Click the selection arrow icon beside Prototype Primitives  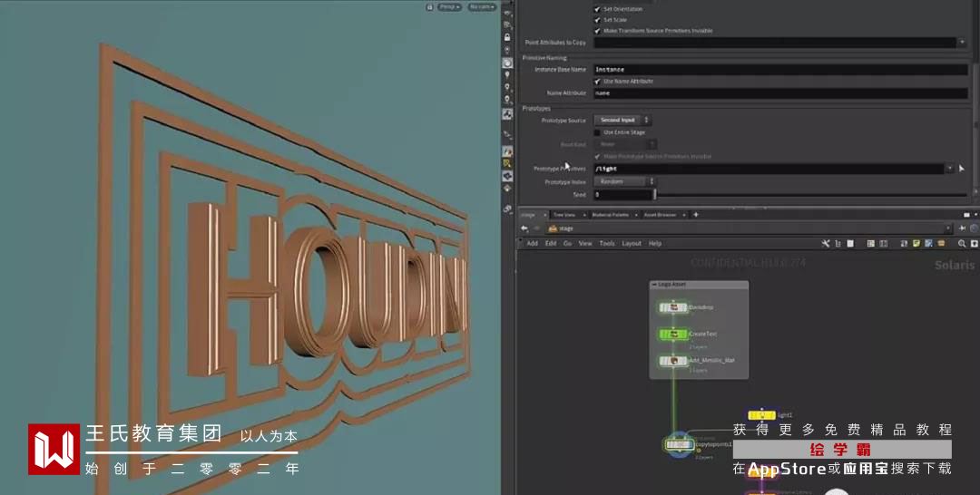pos(961,169)
